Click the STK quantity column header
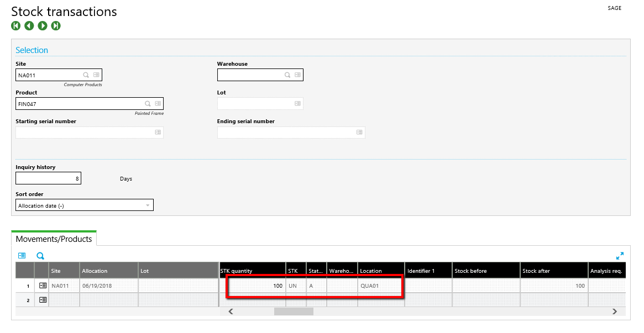 (x=252, y=271)
